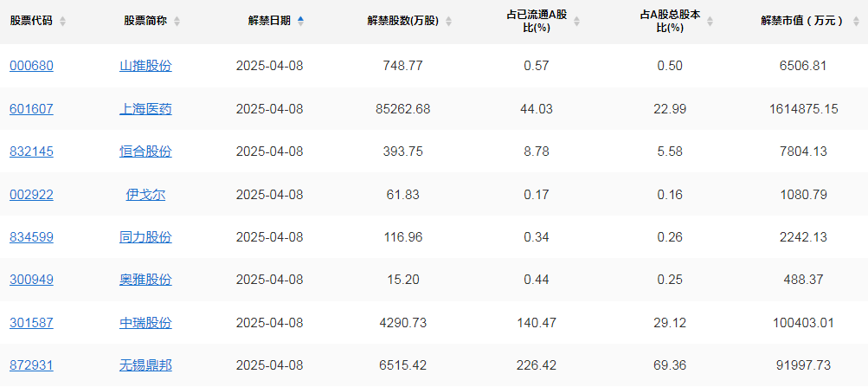This screenshot has height=387, width=868.
Task: Click the 股票代码 column header
Action: [31, 21]
